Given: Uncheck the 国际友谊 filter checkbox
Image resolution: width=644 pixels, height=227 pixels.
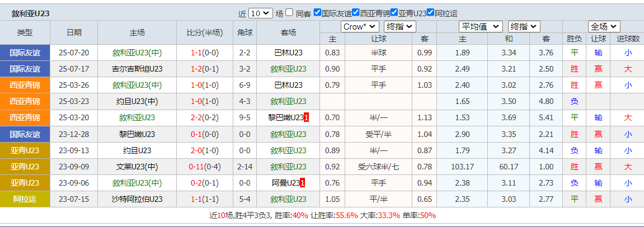Looking at the screenshot, I should 318,13.
